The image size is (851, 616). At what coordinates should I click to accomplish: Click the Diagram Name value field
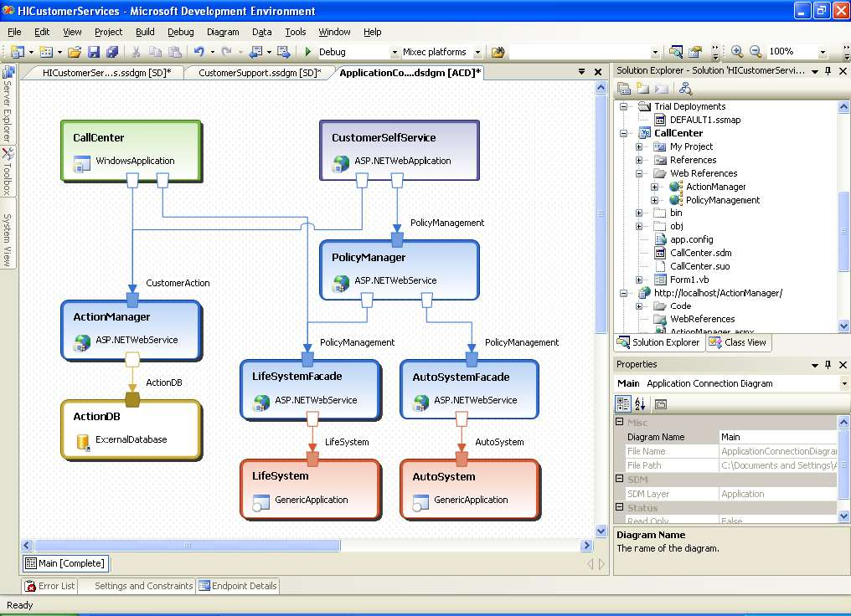click(778, 437)
